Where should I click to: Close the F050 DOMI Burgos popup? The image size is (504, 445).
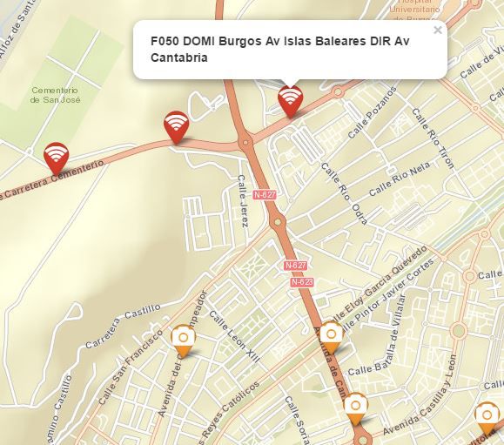tap(438, 30)
